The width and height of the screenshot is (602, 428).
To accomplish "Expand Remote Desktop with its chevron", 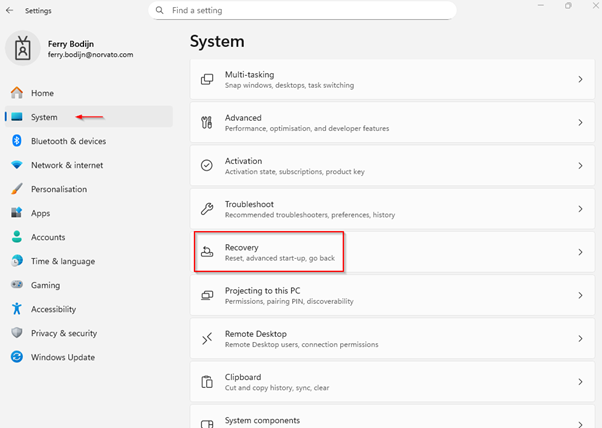I will tap(580, 339).
